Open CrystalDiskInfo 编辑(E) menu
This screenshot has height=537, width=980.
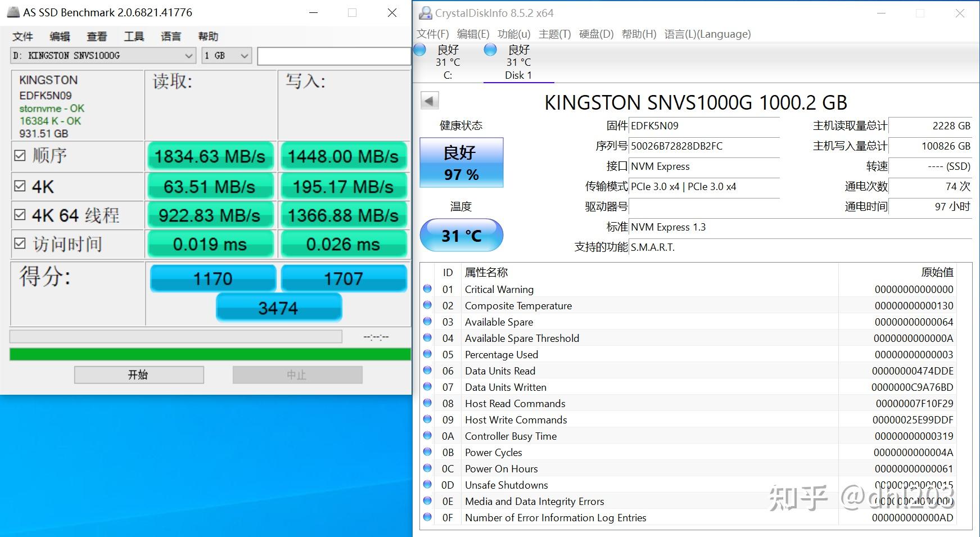pos(473,34)
